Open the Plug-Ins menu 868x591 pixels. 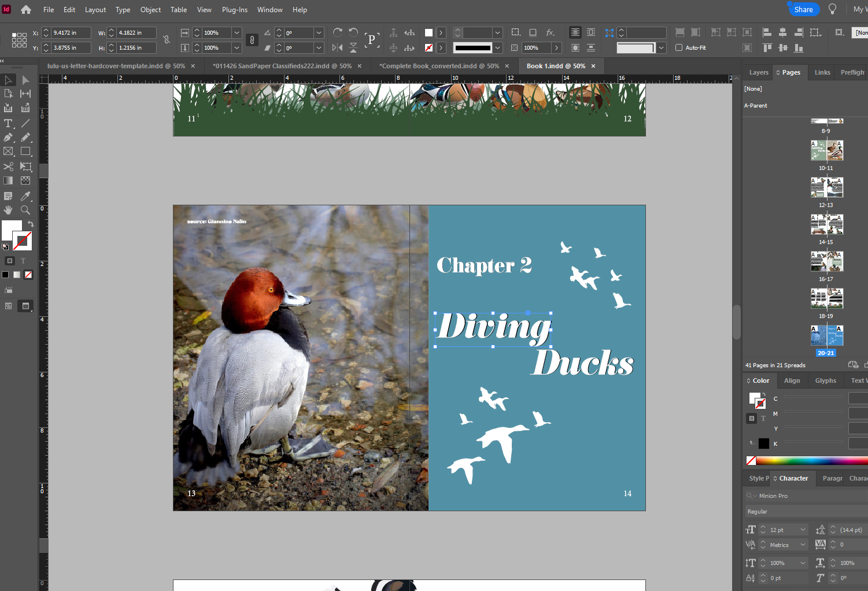pyautogui.click(x=235, y=9)
